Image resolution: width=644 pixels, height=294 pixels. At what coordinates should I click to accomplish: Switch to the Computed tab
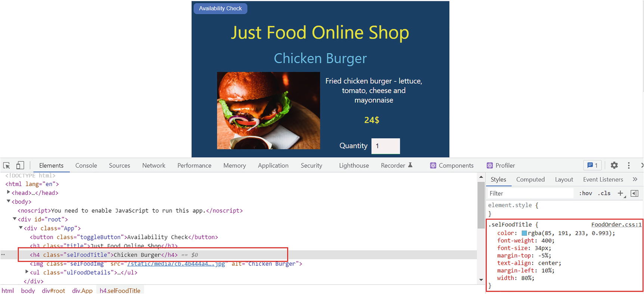[530, 180]
